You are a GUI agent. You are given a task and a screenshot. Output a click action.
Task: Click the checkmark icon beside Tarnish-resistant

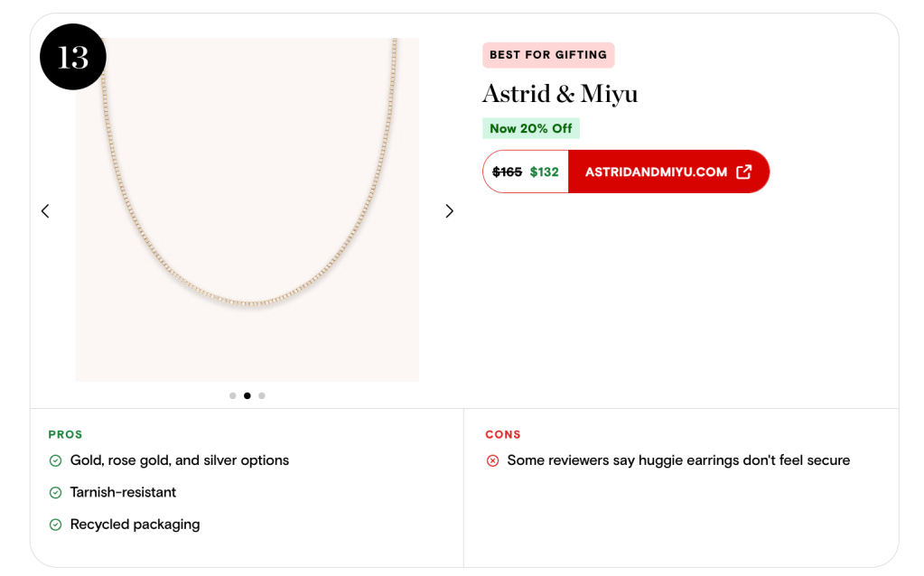(x=55, y=493)
